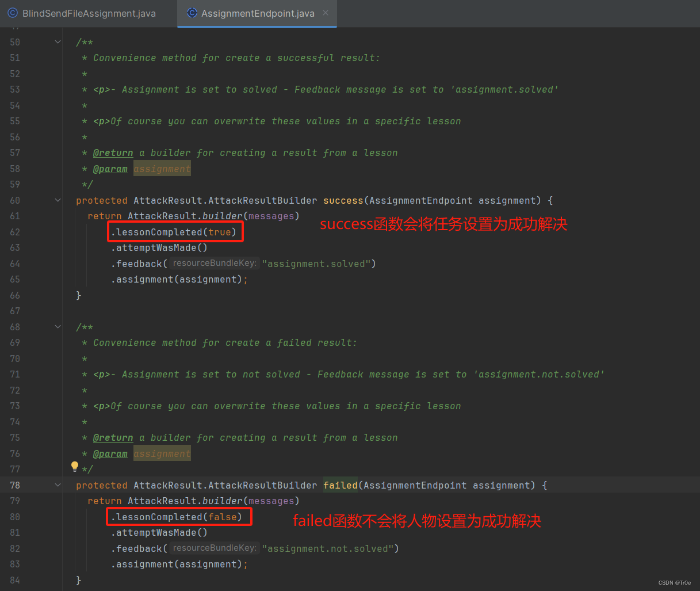The width and height of the screenshot is (700, 591).
Task: Click resourceBundleKey hint on line 64
Action: [215, 263]
